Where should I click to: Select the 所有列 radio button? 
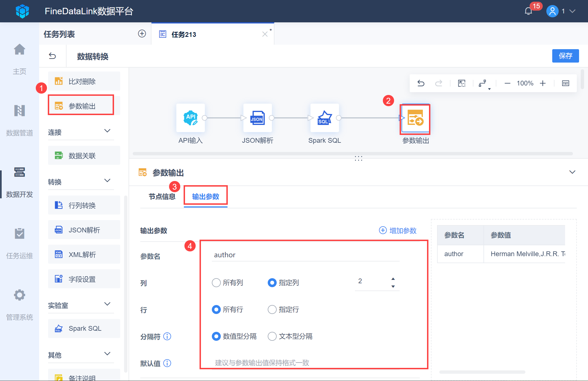216,283
